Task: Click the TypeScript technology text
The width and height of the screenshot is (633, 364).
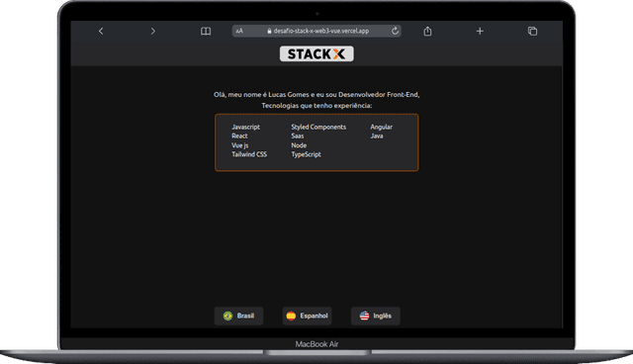Action: click(x=306, y=154)
